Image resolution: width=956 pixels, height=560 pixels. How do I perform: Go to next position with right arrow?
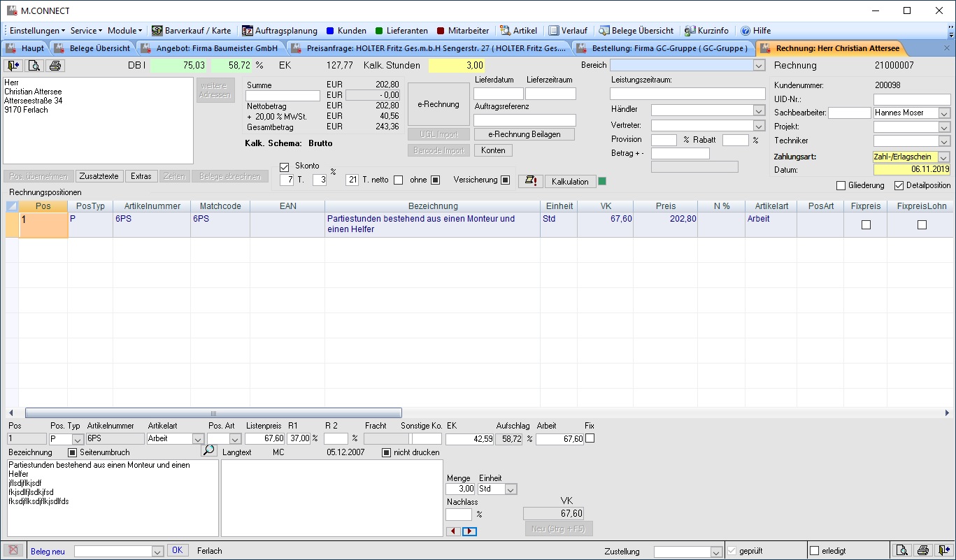(x=469, y=531)
